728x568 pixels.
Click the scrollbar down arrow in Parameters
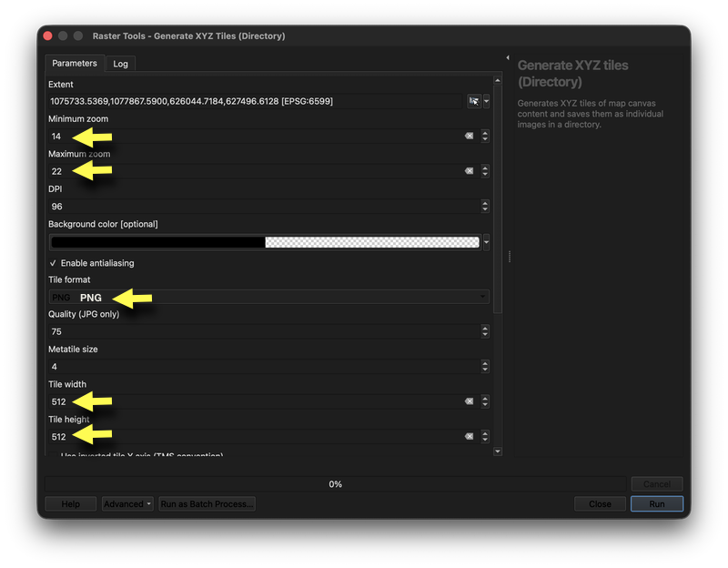(x=498, y=451)
